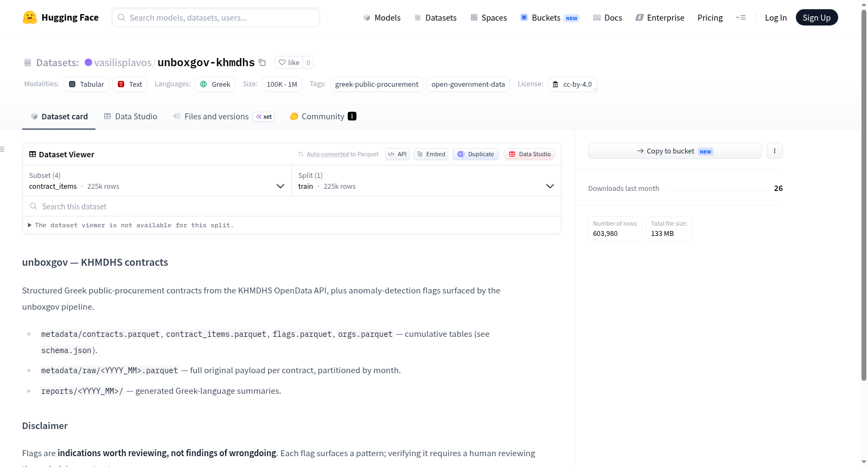Click the Total file size value 133 MB
Screen dimensions: 868x467
pos(662,234)
